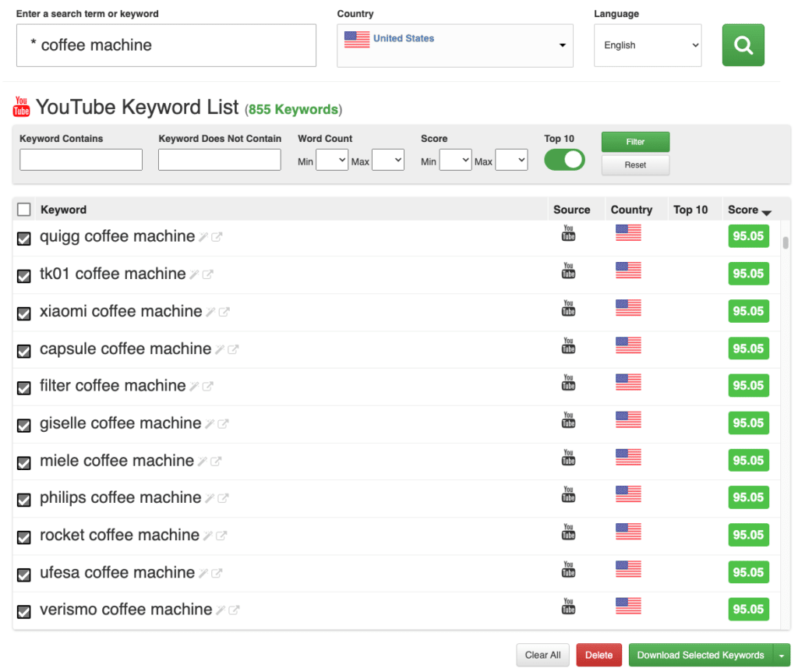Click the Reset filter button
This screenshot has width=798, height=672.
pos(635,165)
